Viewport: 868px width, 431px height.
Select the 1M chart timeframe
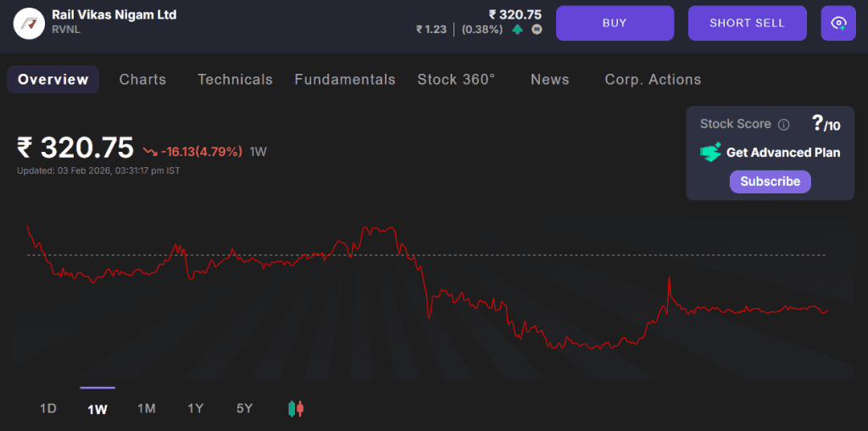coord(147,409)
